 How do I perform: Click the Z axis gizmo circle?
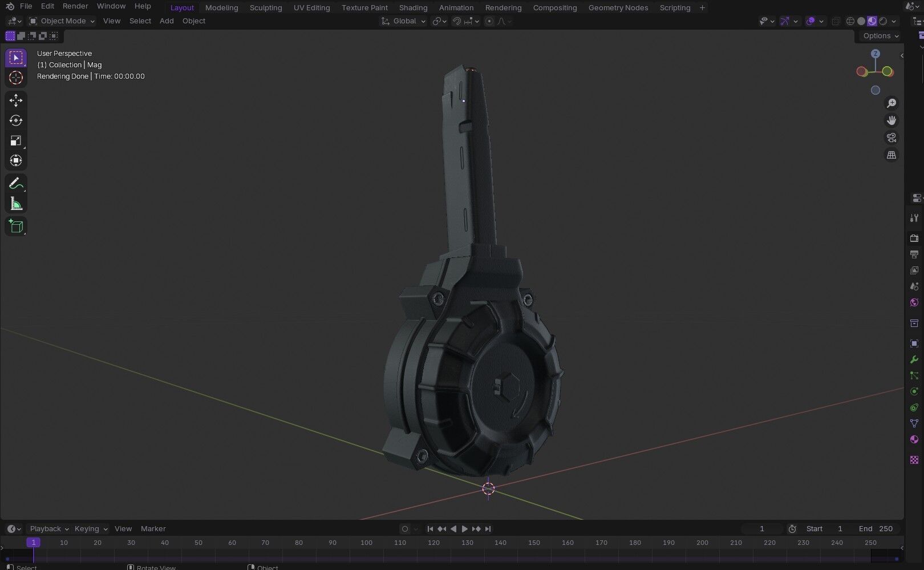(x=875, y=54)
